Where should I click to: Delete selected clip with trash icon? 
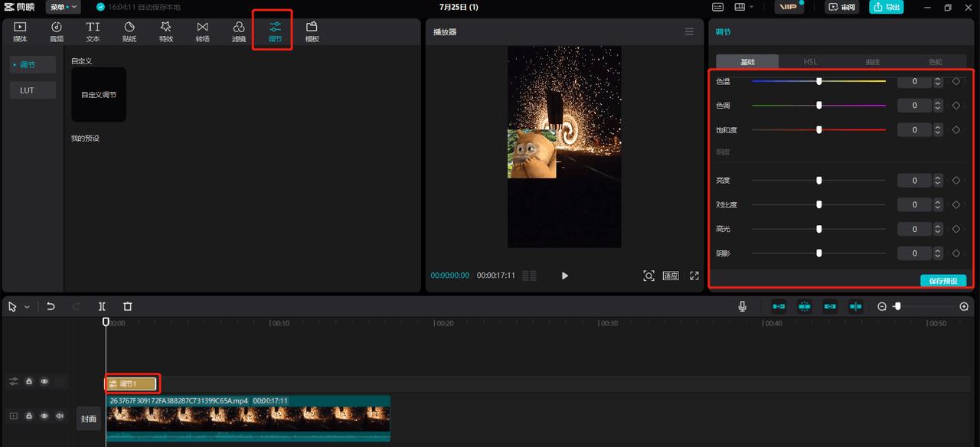[x=128, y=306]
